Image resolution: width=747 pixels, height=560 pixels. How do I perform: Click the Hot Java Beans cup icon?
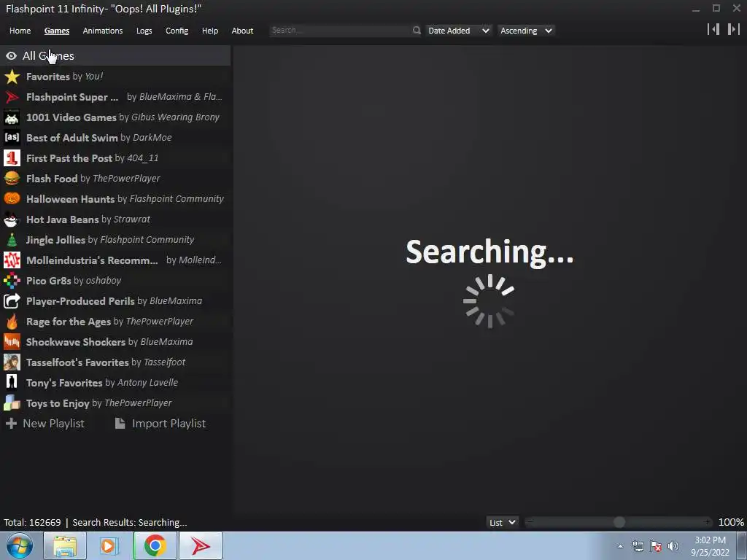(12, 219)
